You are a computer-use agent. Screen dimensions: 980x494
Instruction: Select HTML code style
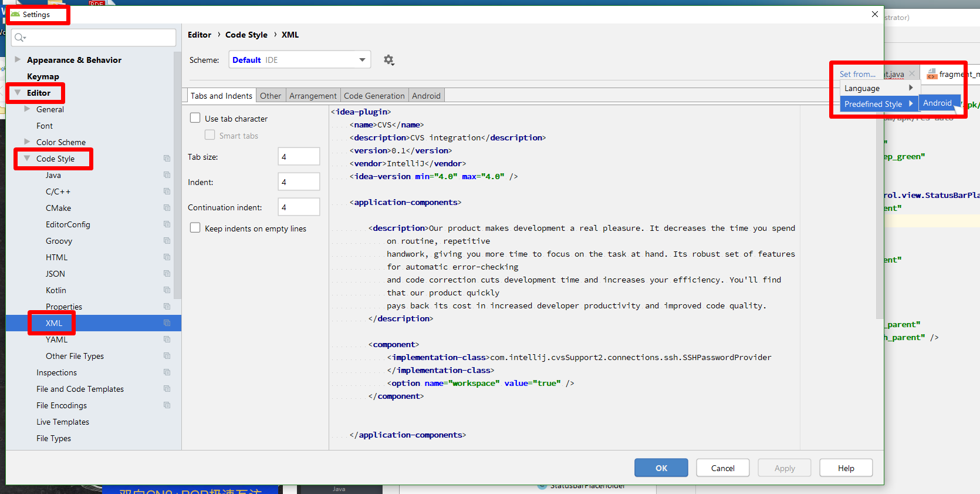pos(57,257)
